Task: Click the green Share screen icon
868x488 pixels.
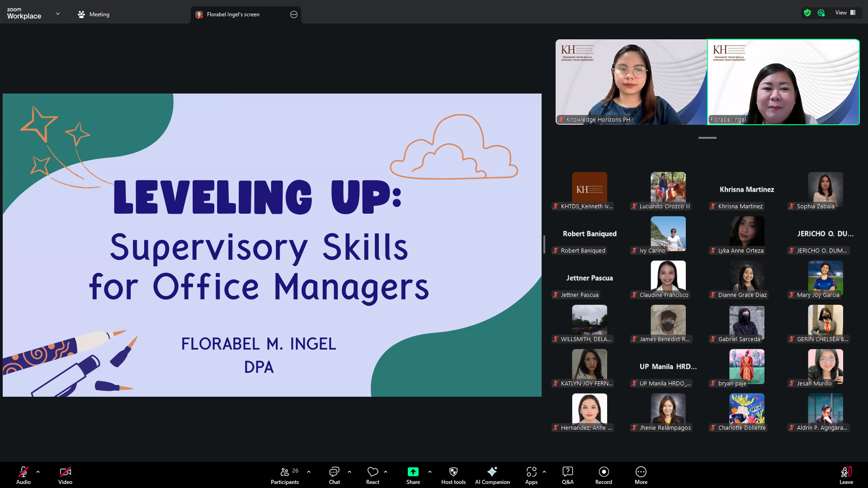Action: pyautogui.click(x=413, y=472)
